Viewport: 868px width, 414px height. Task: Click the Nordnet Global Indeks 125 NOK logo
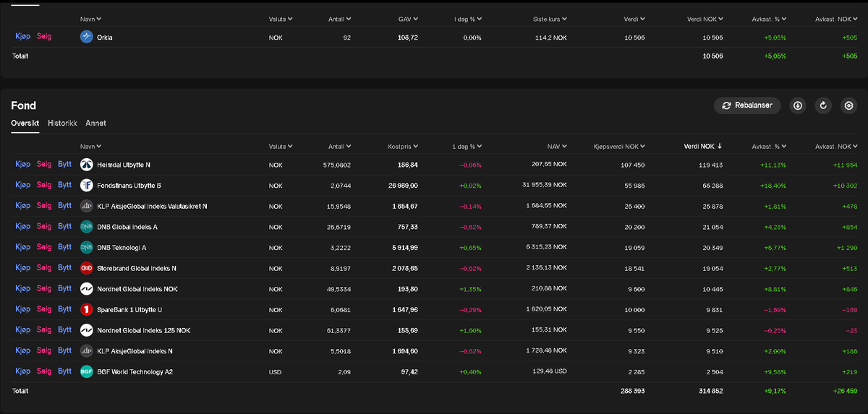pyautogui.click(x=87, y=330)
